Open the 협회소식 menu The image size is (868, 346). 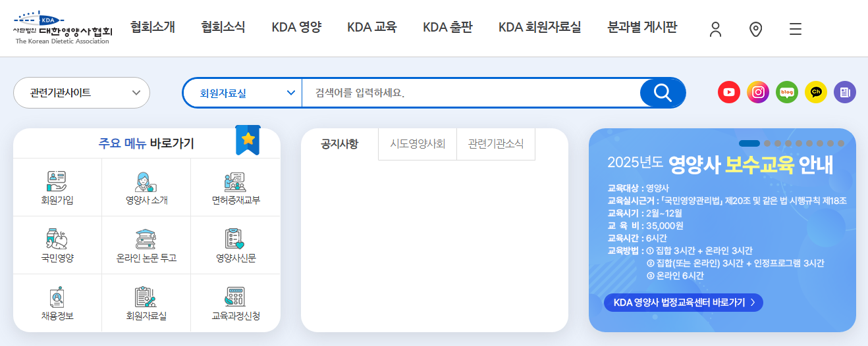tap(223, 28)
